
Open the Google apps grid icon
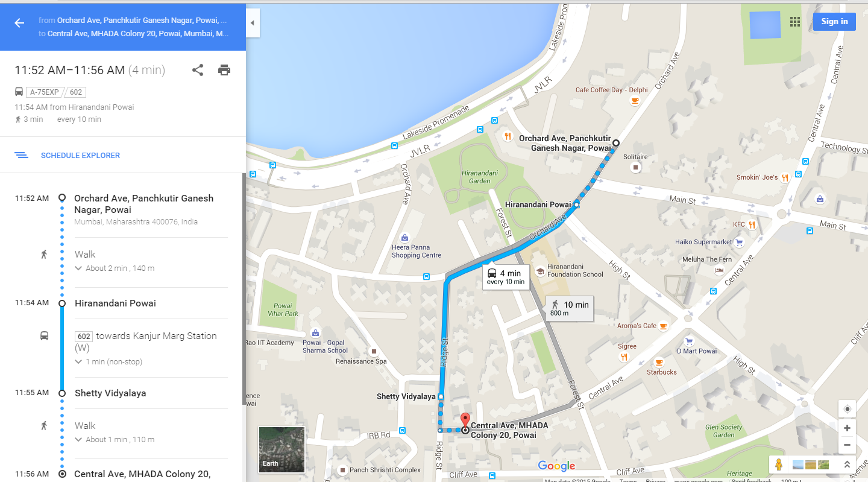click(x=795, y=22)
